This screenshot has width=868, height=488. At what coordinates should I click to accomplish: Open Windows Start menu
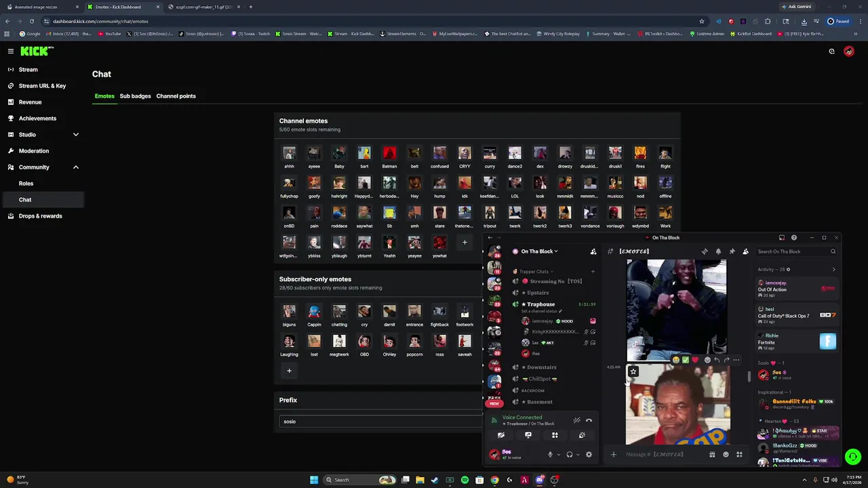click(x=314, y=480)
